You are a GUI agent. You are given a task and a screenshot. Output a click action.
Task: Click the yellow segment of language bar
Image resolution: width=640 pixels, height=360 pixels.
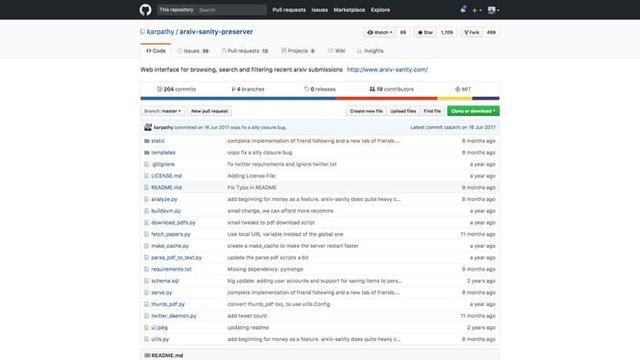455,98
